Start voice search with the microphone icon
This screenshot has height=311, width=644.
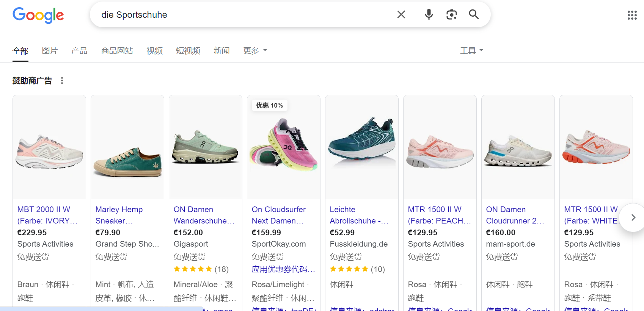click(429, 14)
